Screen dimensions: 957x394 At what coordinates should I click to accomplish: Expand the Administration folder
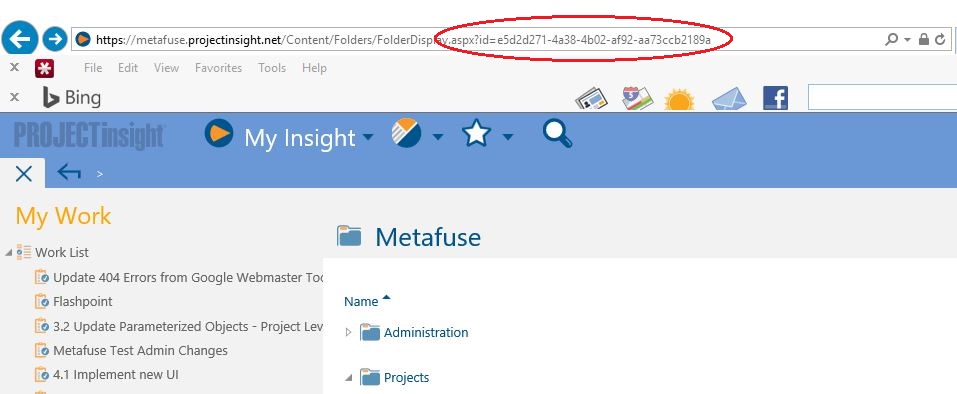[x=348, y=332]
